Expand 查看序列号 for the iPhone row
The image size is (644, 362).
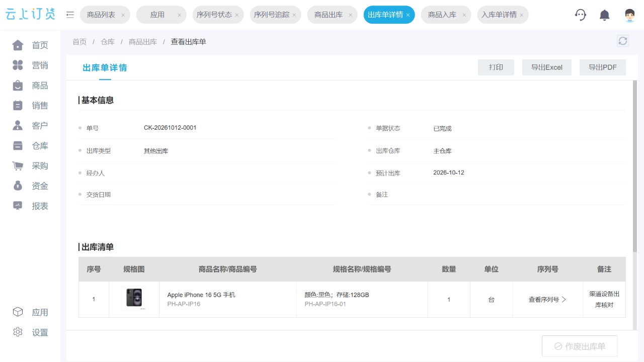547,300
